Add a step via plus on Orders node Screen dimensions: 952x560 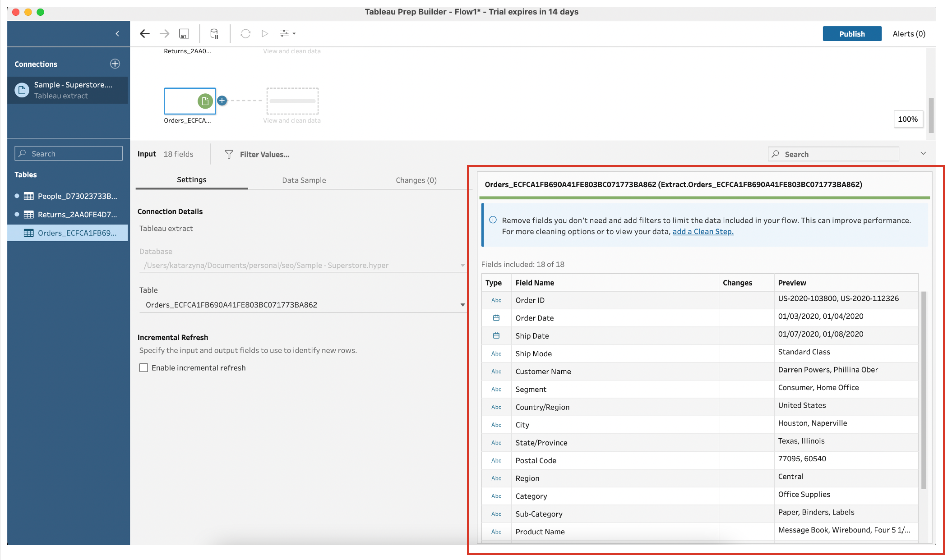[x=222, y=101]
